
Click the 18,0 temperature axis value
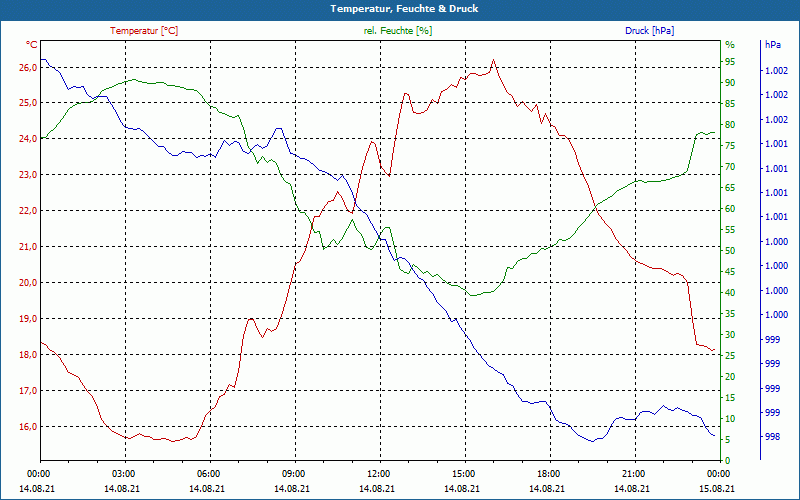(28, 355)
